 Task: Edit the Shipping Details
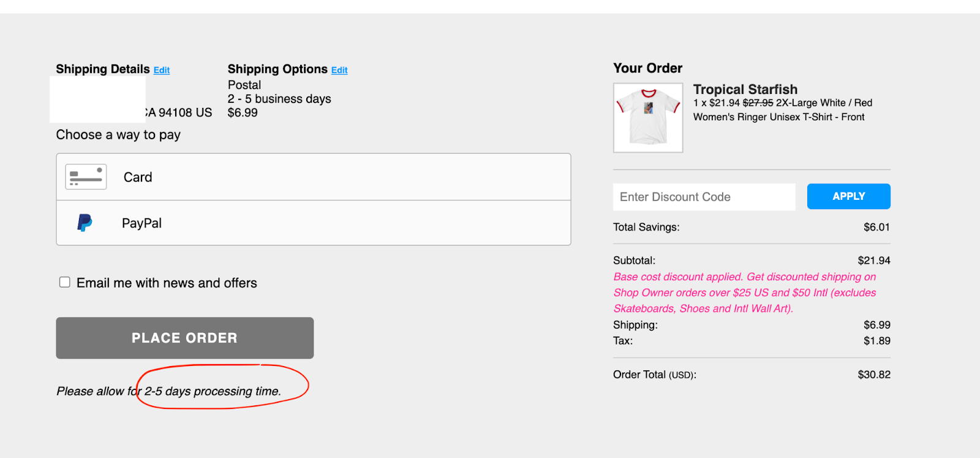coord(162,71)
